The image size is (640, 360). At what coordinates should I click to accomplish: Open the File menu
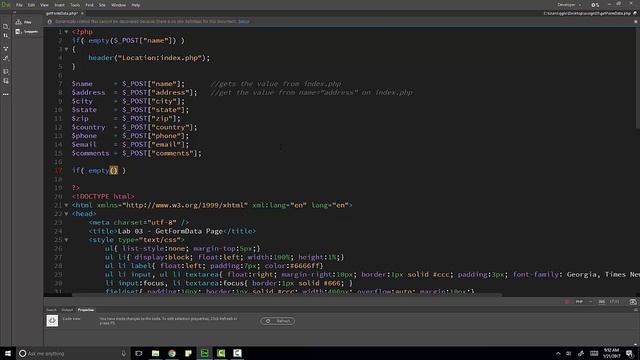(19, 5)
